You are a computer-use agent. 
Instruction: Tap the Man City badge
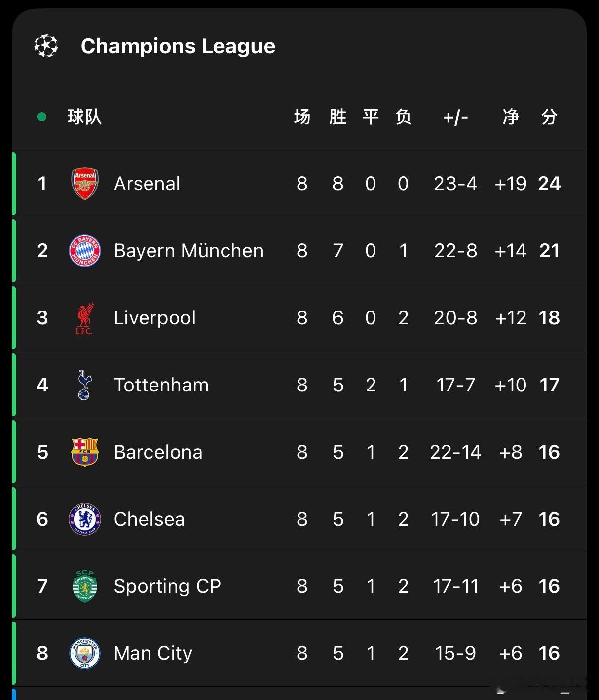[85, 653]
